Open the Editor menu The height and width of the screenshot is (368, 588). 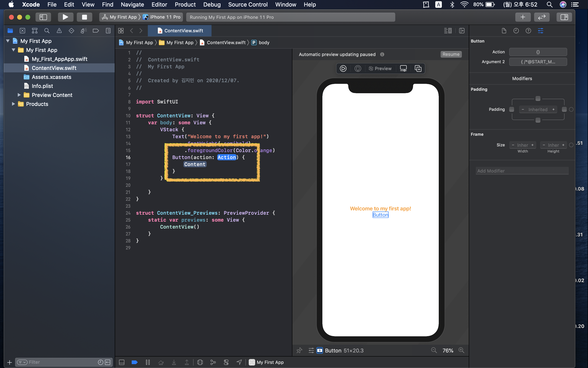tap(159, 4)
